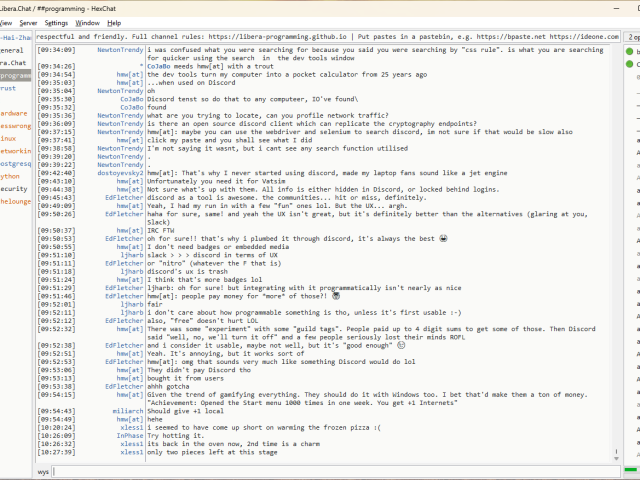This screenshot has width=640, height=480.
Task: Open the Window menu
Action: pyautogui.click(x=87, y=22)
